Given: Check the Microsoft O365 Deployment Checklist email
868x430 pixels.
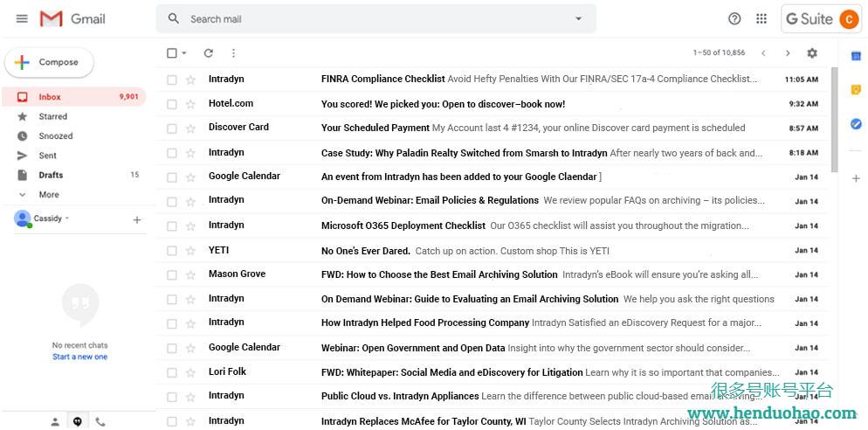Looking at the screenshot, I should click(x=172, y=226).
